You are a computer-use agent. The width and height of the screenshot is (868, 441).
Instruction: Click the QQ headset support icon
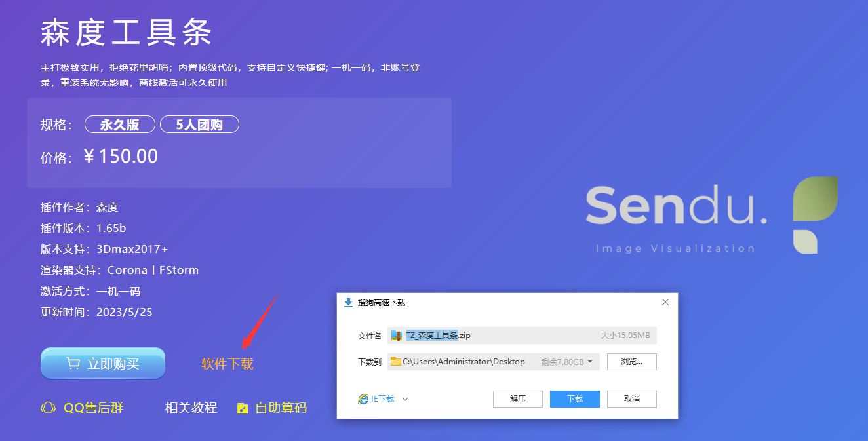pyautogui.click(x=48, y=408)
